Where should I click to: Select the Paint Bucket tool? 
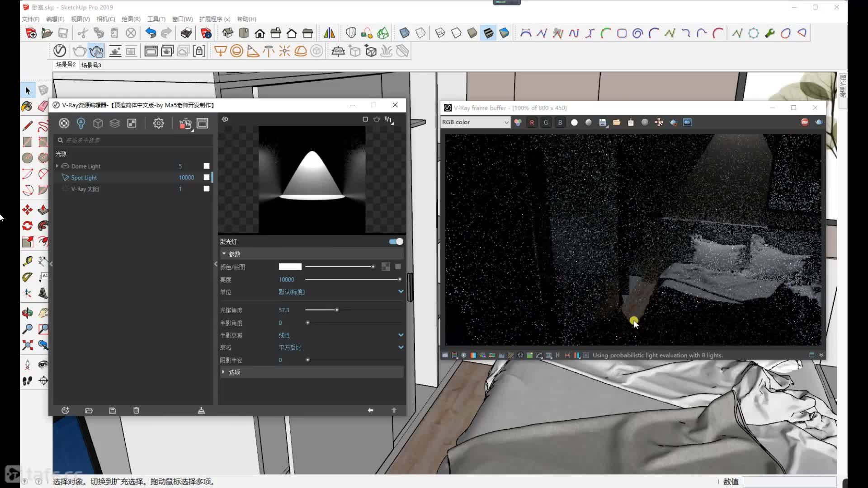(27, 107)
